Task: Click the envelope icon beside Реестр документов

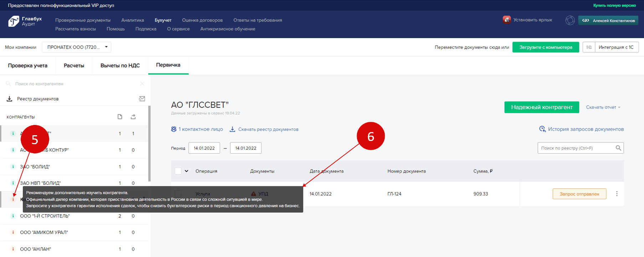Action: (x=142, y=99)
